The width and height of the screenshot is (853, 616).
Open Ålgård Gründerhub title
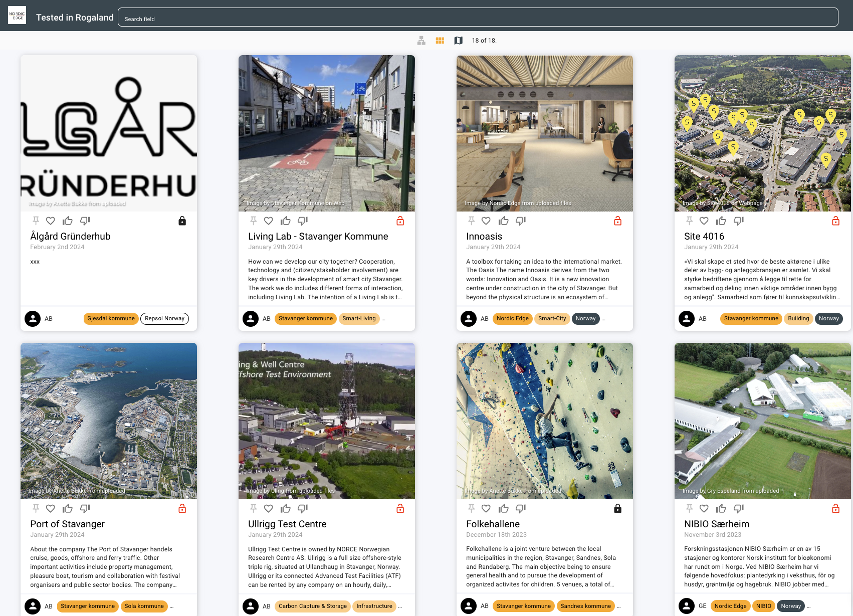click(x=70, y=236)
